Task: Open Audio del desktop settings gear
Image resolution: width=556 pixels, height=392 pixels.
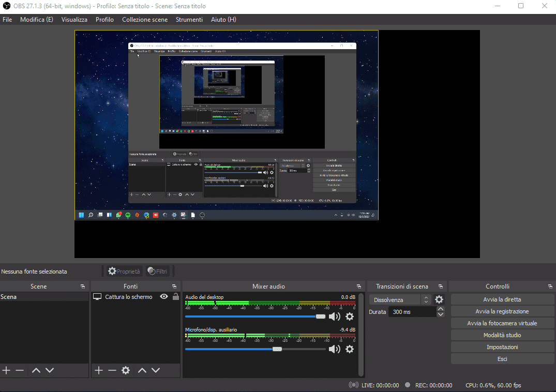Action: pos(350,316)
